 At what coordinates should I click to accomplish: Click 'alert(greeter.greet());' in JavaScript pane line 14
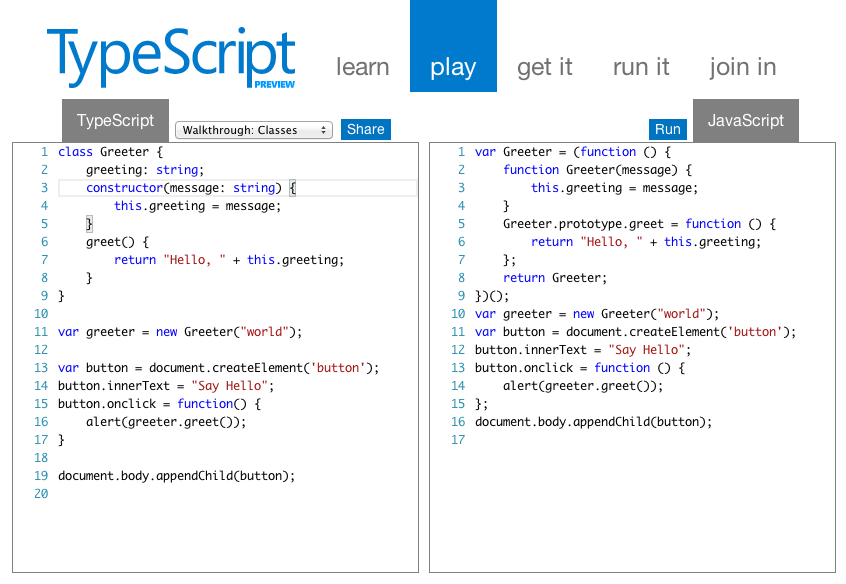[x=583, y=386]
